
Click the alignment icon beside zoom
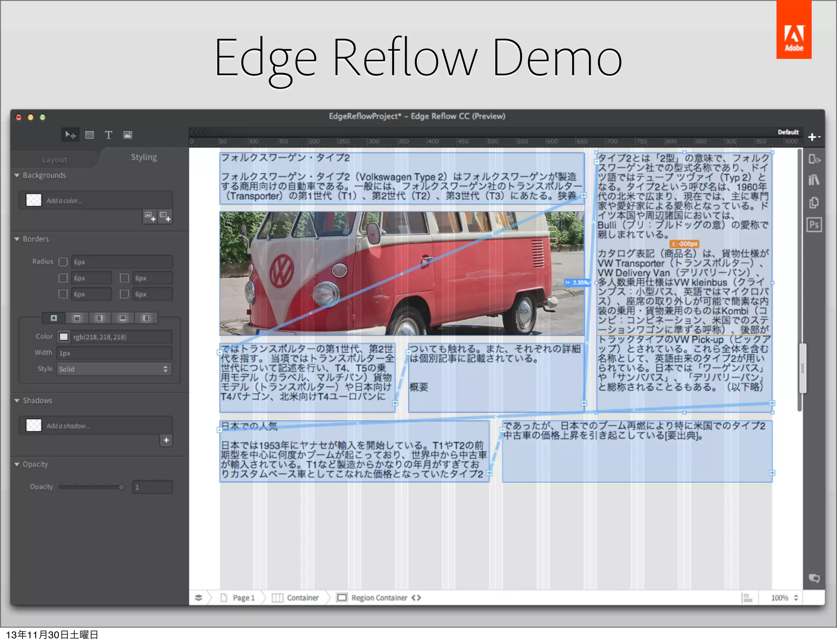pos(747,598)
